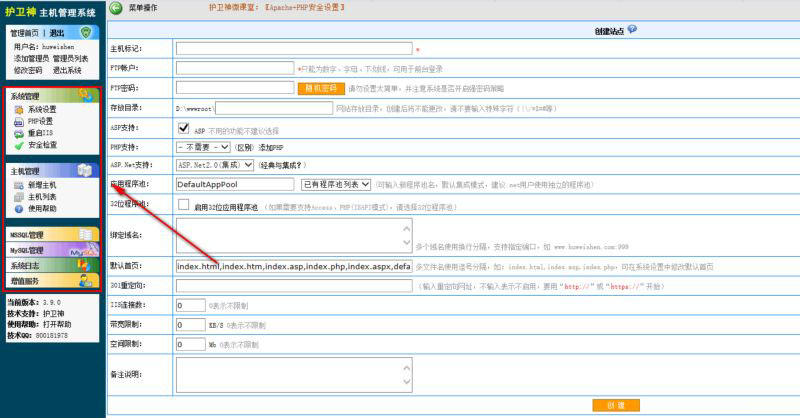Click the 新增主机 icon
This screenshot has width=800, height=418.
click(19, 185)
